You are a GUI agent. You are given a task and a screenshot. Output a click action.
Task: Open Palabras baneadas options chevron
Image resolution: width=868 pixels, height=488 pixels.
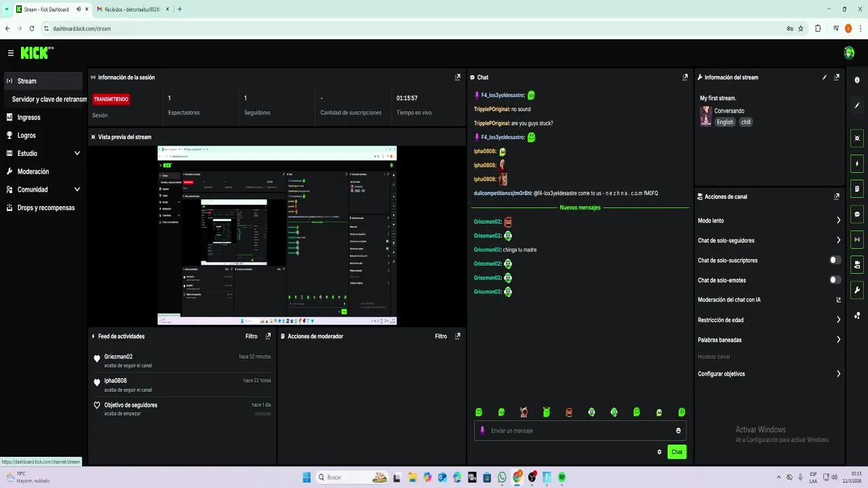tap(838, 340)
